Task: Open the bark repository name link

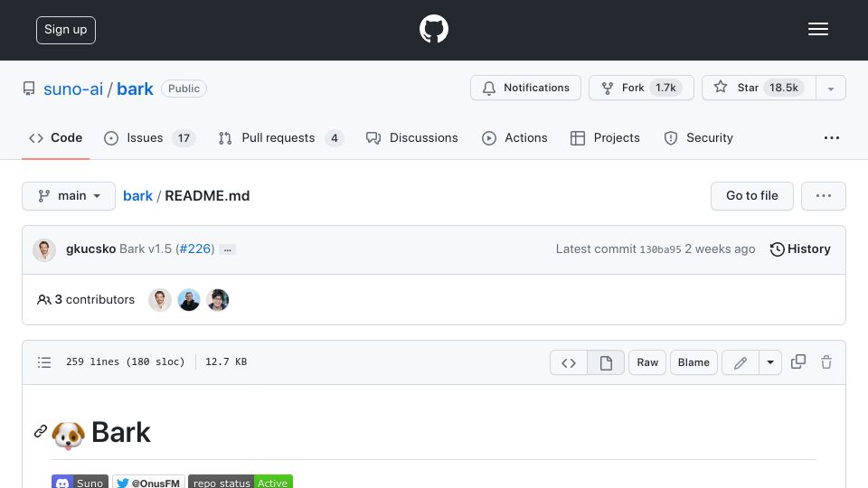Action: (x=135, y=89)
